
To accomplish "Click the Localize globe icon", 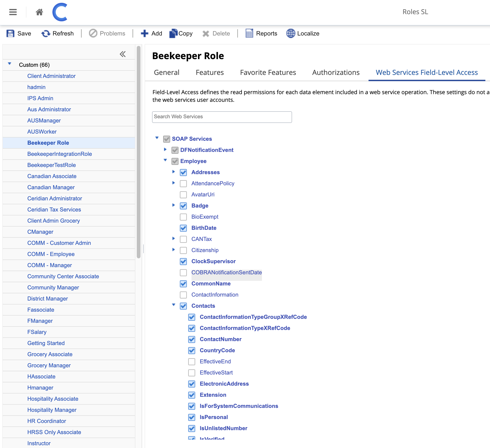I will [x=291, y=33].
